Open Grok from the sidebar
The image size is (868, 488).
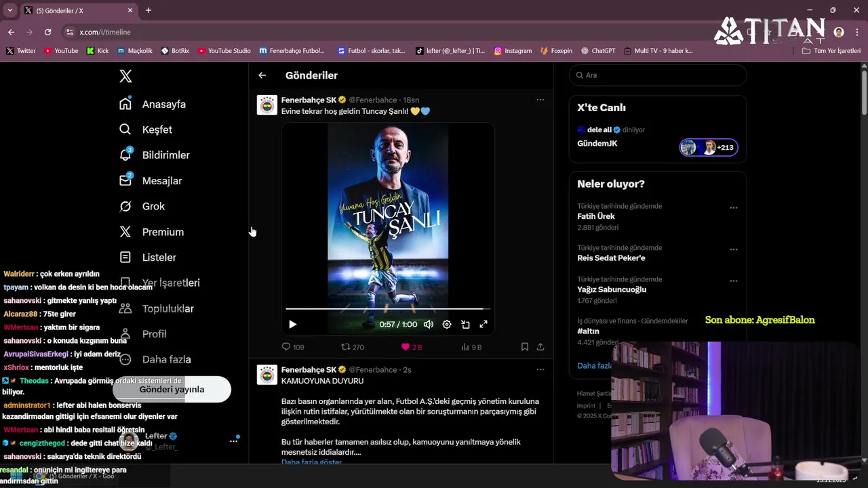tap(142, 206)
